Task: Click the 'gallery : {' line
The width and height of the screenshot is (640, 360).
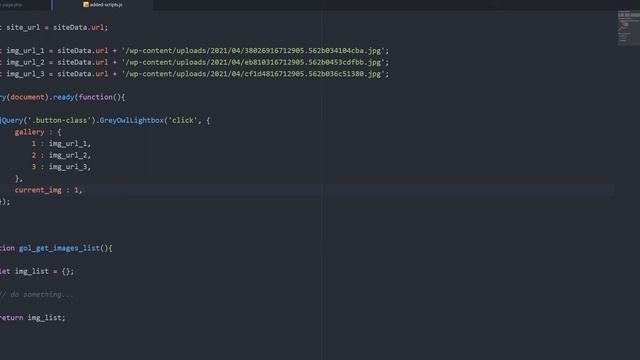Action: click(38, 132)
